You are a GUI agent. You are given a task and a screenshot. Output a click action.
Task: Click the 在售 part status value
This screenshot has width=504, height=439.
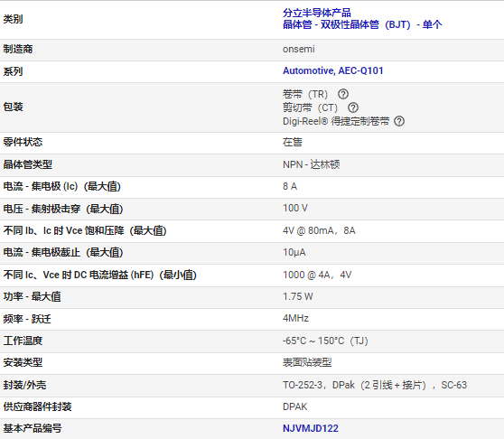pos(293,142)
